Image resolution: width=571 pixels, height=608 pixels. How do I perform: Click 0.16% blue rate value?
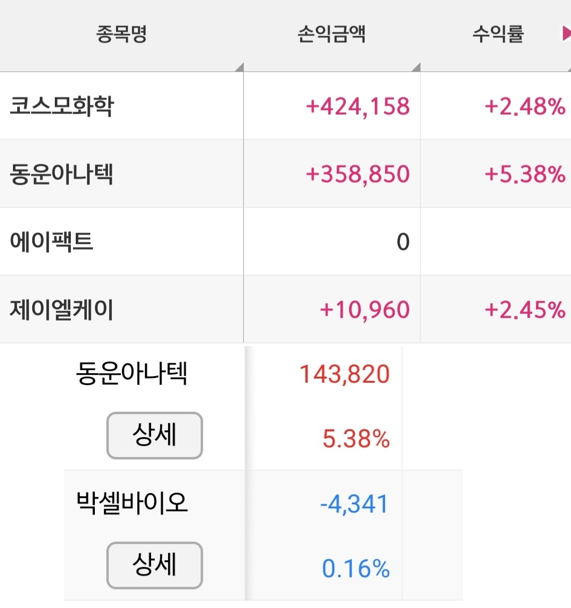click(356, 569)
